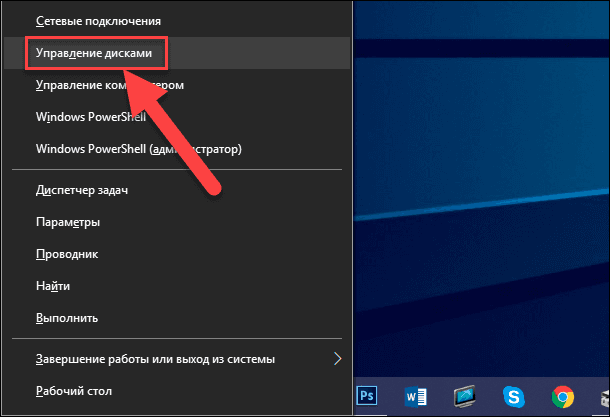
Task: Launch Windows PowerShell entry
Action: pyautogui.click(x=177, y=117)
